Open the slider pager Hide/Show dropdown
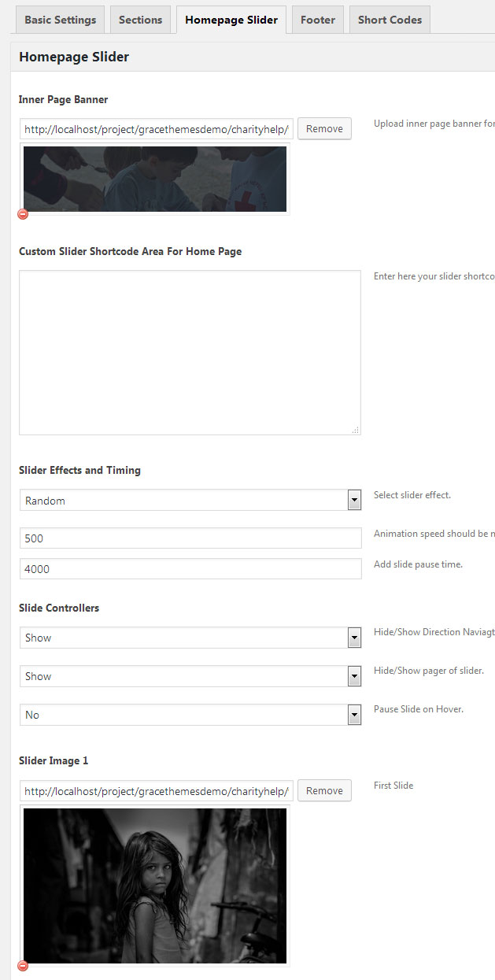The width and height of the screenshot is (495, 980). click(x=354, y=676)
